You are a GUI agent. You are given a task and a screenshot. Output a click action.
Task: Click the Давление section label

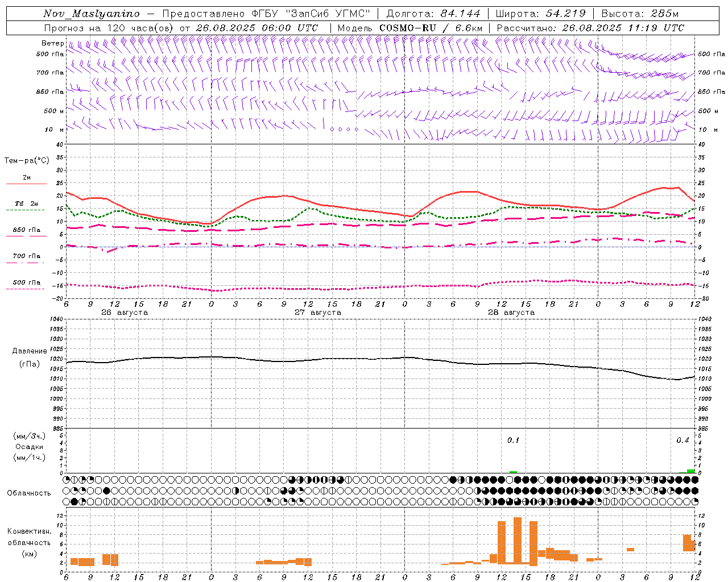30,351
